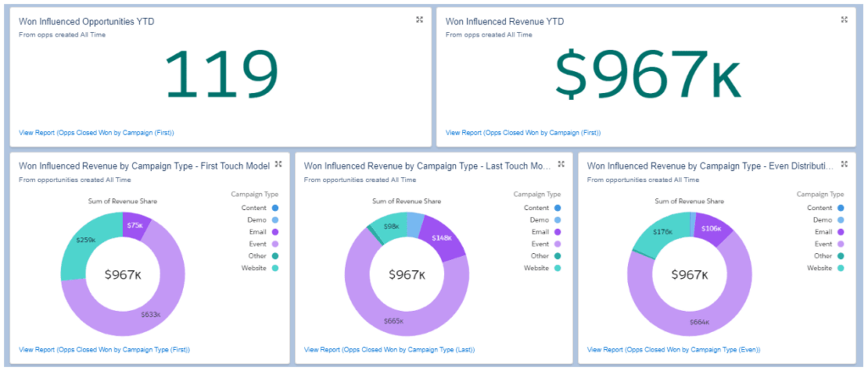The height and width of the screenshot is (371, 868).
Task: Click Email legend swatch in First Touch chart
Action: pos(275,232)
